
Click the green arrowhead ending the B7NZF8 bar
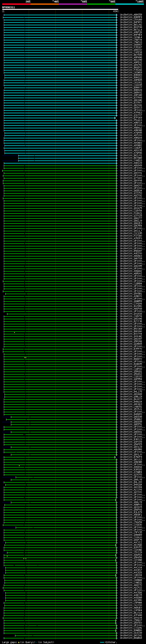click(x=115, y=457)
